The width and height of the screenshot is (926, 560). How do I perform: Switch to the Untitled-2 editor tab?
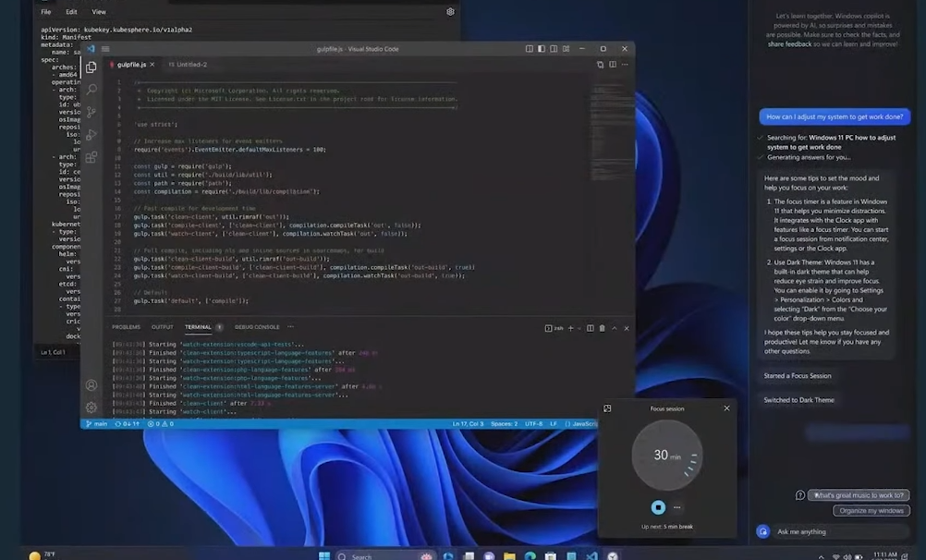[x=188, y=65]
